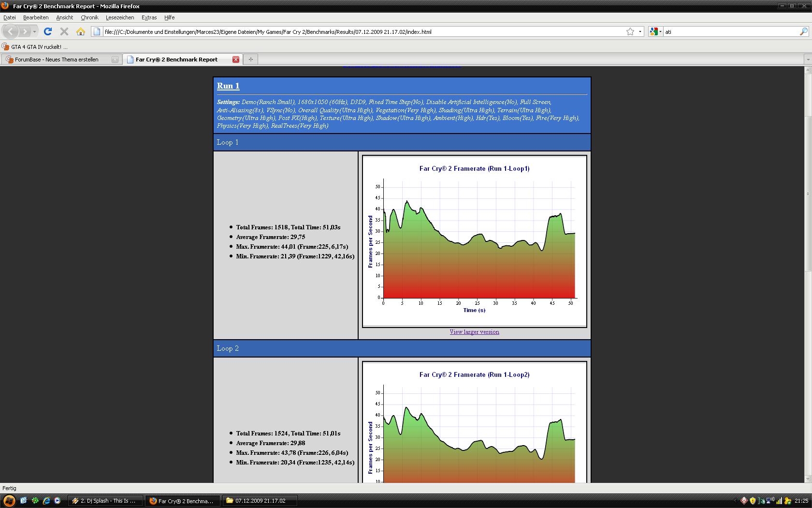Click the wireless signal bars tray icon
Screen dimensions: 812x508
779,501
